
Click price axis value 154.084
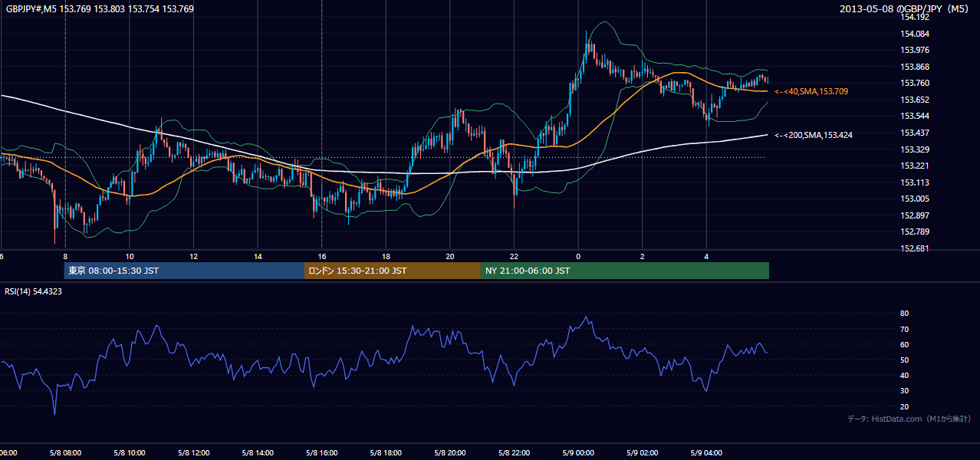[x=916, y=34]
